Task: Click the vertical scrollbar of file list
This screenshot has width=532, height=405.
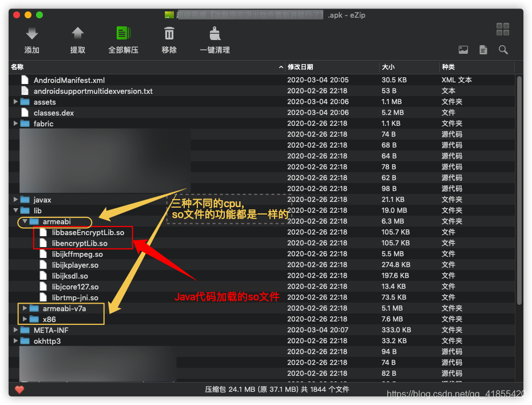Action: (x=519, y=190)
